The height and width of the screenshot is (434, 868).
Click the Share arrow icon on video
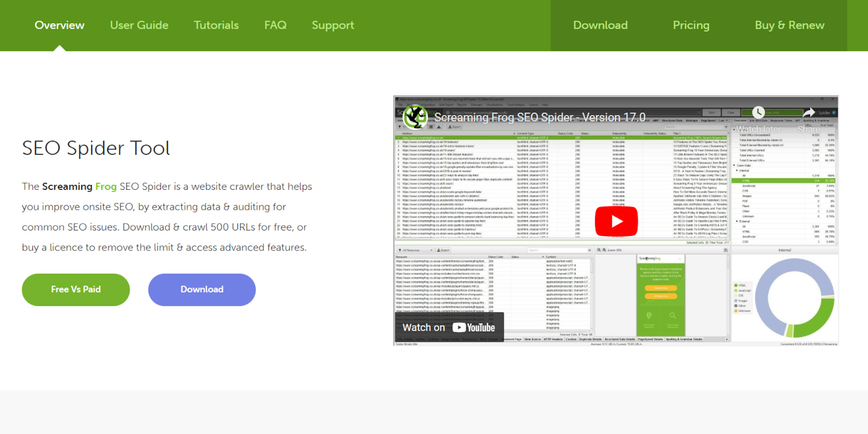[x=809, y=112]
